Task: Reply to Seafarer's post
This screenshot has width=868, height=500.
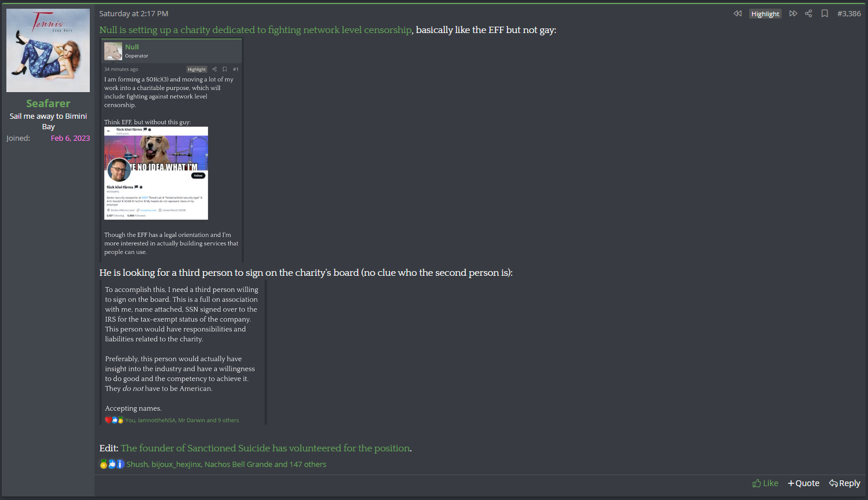Action: tap(844, 483)
